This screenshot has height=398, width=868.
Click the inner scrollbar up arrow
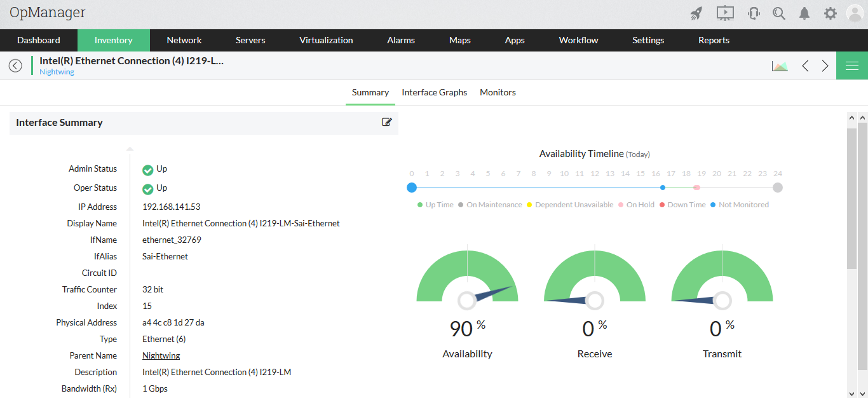[x=852, y=118]
